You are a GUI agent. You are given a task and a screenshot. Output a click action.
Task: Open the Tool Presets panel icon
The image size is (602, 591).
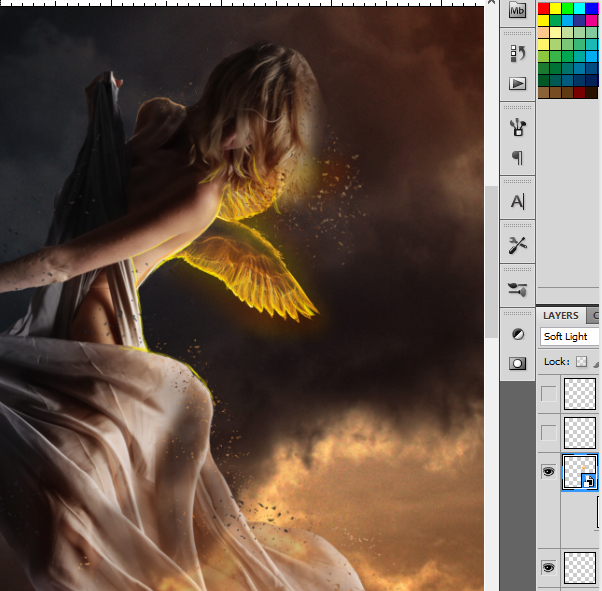(x=517, y=244)
